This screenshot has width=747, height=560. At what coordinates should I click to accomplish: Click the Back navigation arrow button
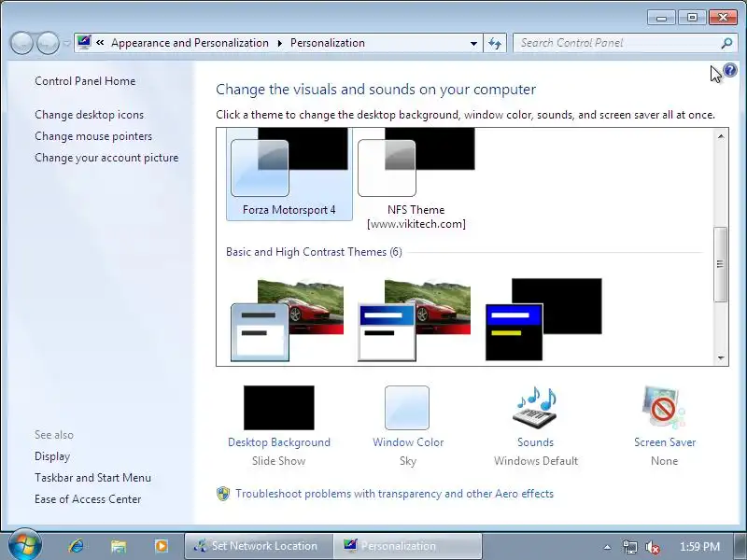click(21, 43)
